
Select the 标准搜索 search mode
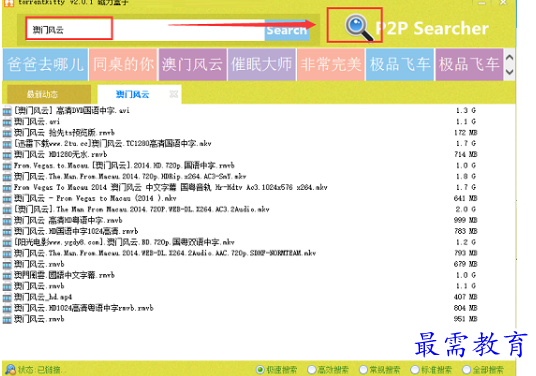tap(415, 370)
